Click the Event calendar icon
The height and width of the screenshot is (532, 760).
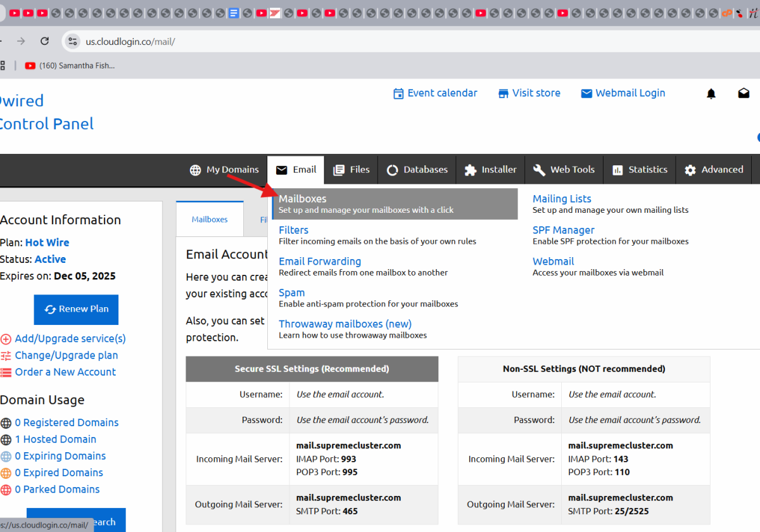[399, 92]
